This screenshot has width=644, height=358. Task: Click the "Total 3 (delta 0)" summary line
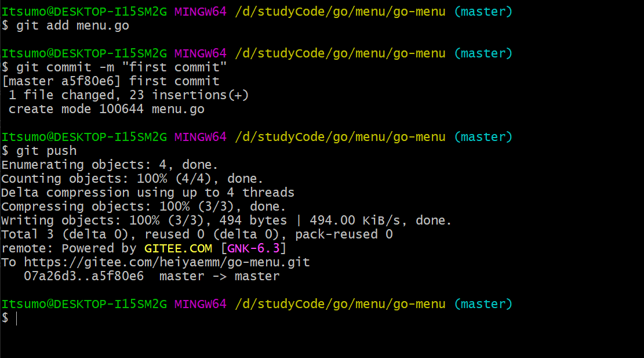197,234
